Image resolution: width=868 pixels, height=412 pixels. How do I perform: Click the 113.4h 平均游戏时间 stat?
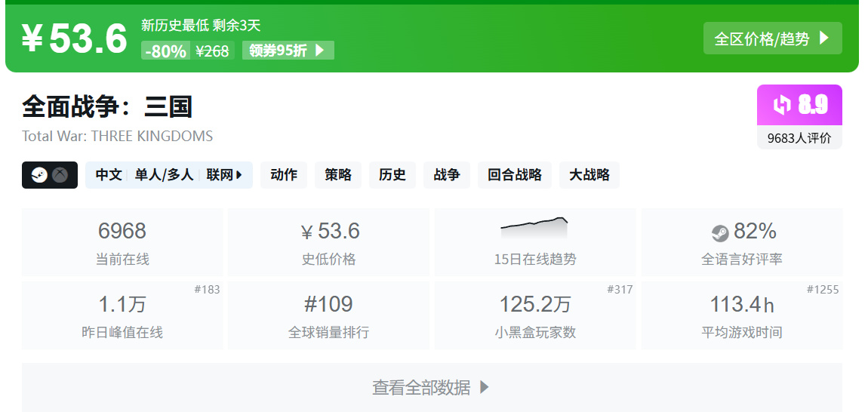click(x=742, y=315)
